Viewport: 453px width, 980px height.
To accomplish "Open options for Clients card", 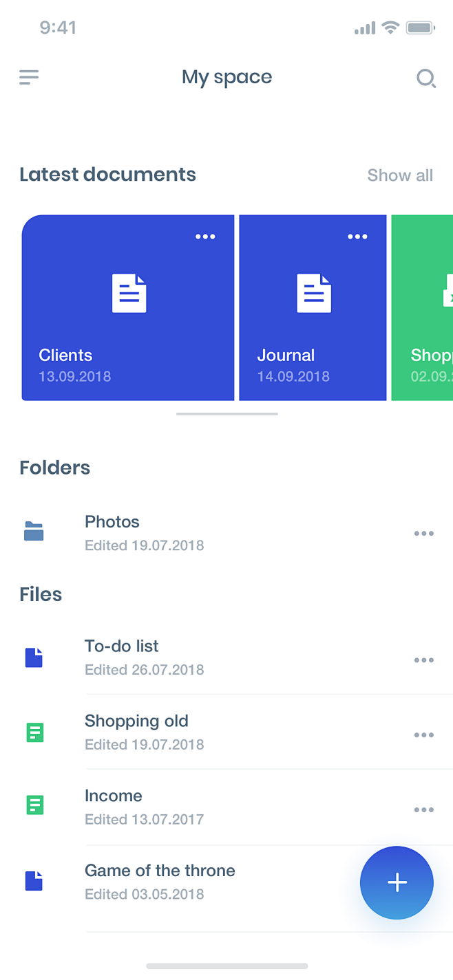I will (x=205, y=237).
